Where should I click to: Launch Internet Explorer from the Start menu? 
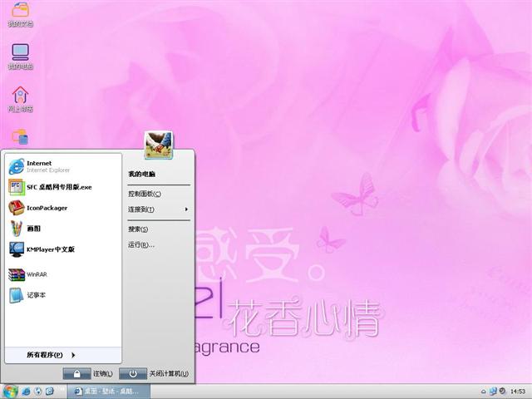[x=63, y=166]
